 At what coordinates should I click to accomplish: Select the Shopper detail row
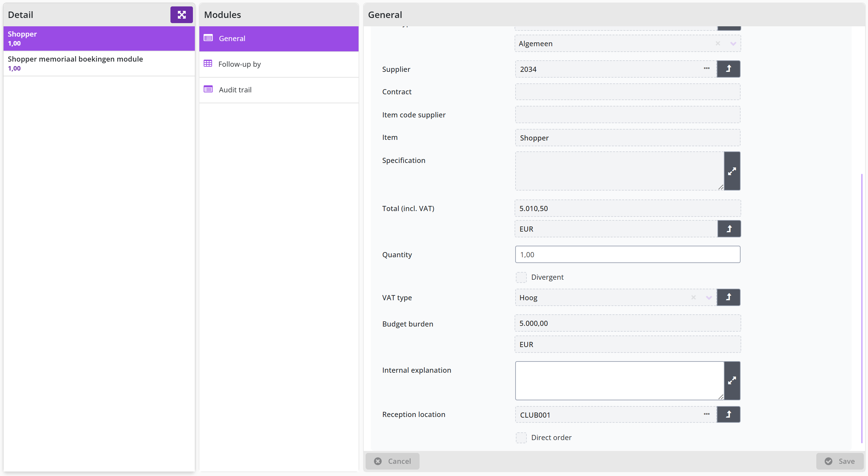click(99, 39)
